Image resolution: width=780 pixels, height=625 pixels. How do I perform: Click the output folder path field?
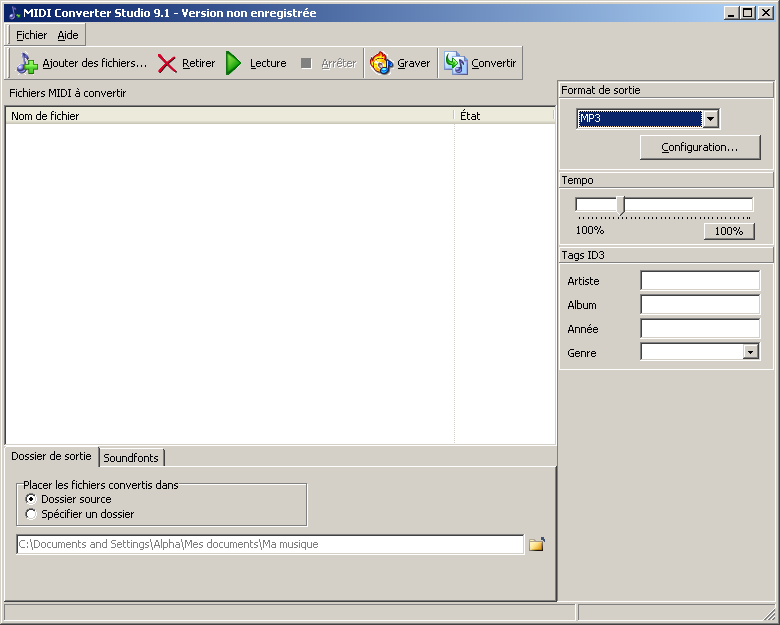tap(270, 544)
